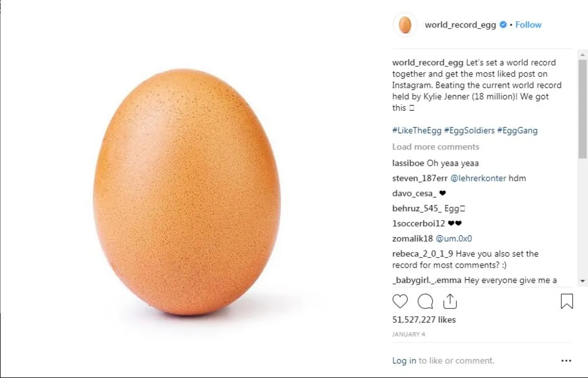Follow the world_record_egg account
This screenshot has height=378, width=588.
tap(528, 25)
